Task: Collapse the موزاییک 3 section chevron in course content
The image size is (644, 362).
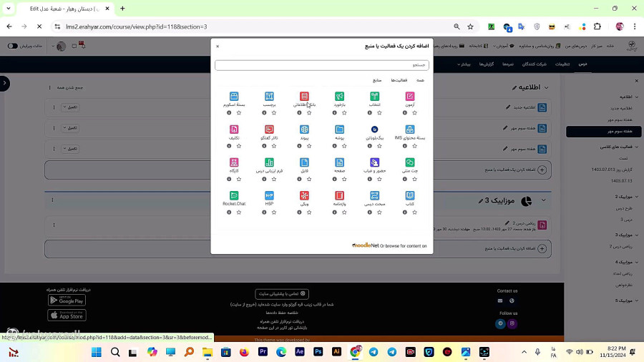Action: click(x=543, y=200)
